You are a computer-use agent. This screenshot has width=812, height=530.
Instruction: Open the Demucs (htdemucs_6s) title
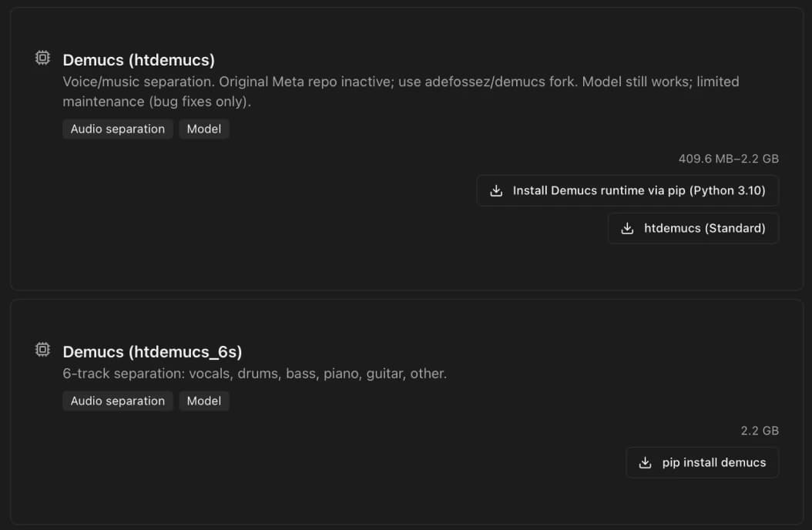[x=153, y=352]
